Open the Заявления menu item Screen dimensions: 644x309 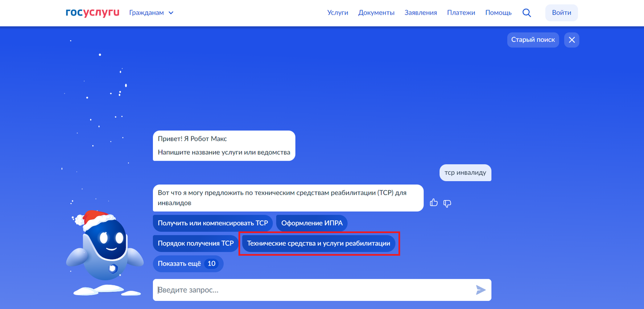point(421,12)
